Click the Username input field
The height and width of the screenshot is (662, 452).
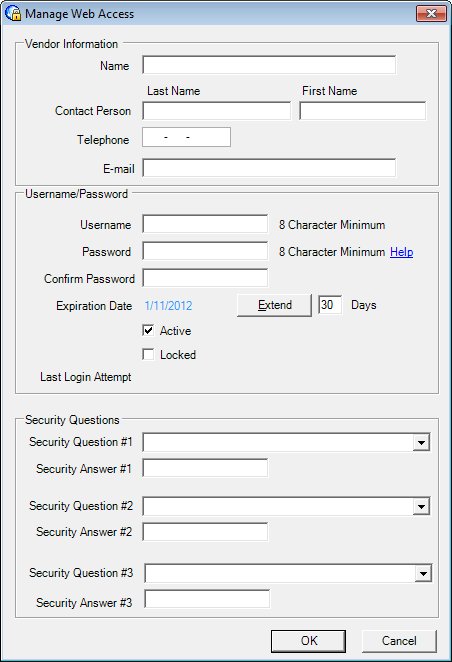point(205,224)
